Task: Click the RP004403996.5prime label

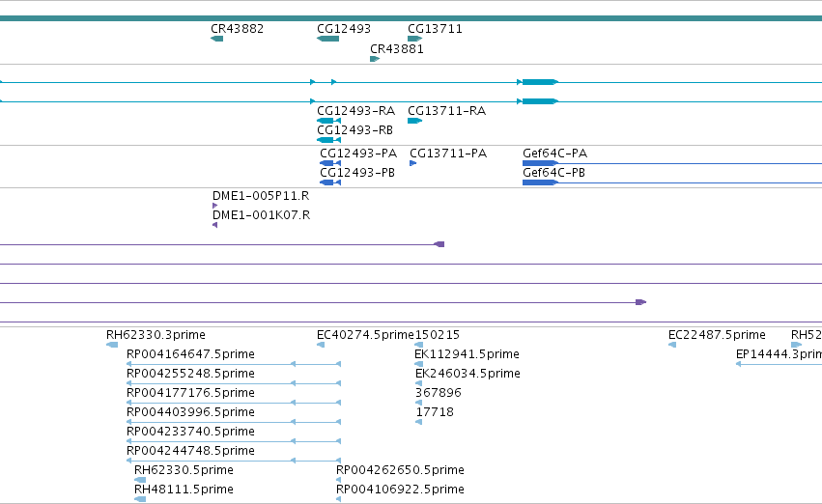Action: point(190,411)
